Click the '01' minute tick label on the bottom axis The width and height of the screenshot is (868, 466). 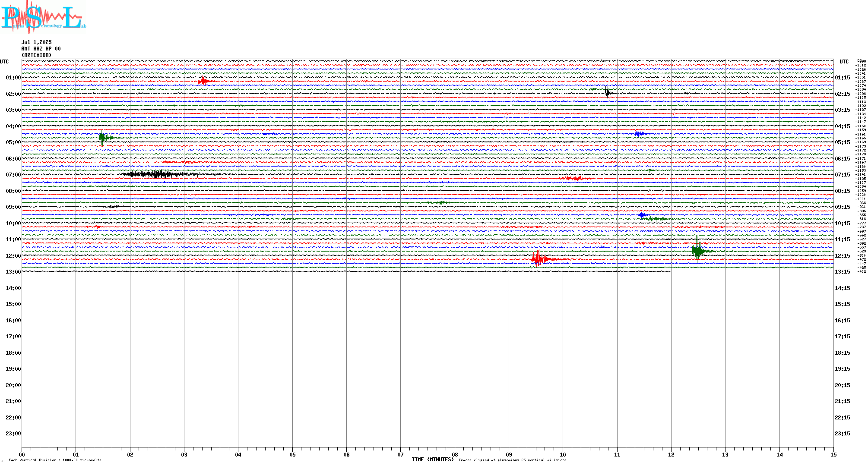click(x=76, y=455)
